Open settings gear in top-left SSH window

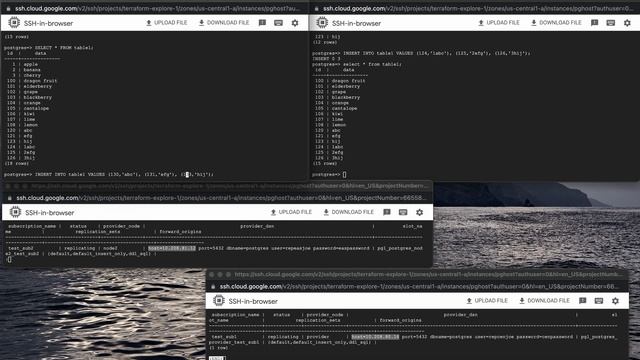click(x=295, y=23)
